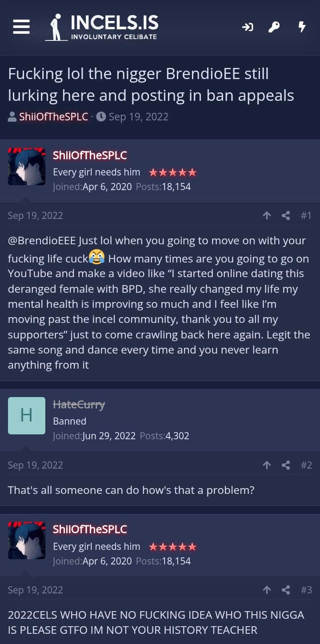Open the What's New lightning icon
This screenshot has width=320, height=644.
click(302, 28)
